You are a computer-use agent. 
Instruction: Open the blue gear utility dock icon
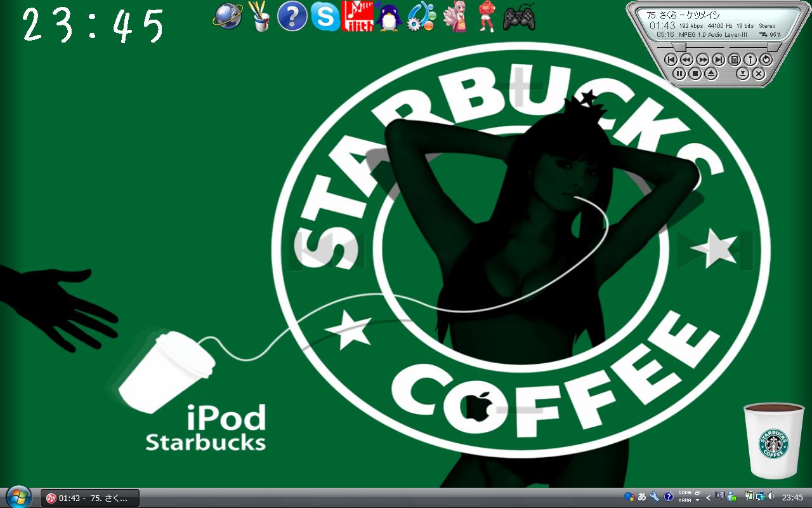[x=421, y=16]
